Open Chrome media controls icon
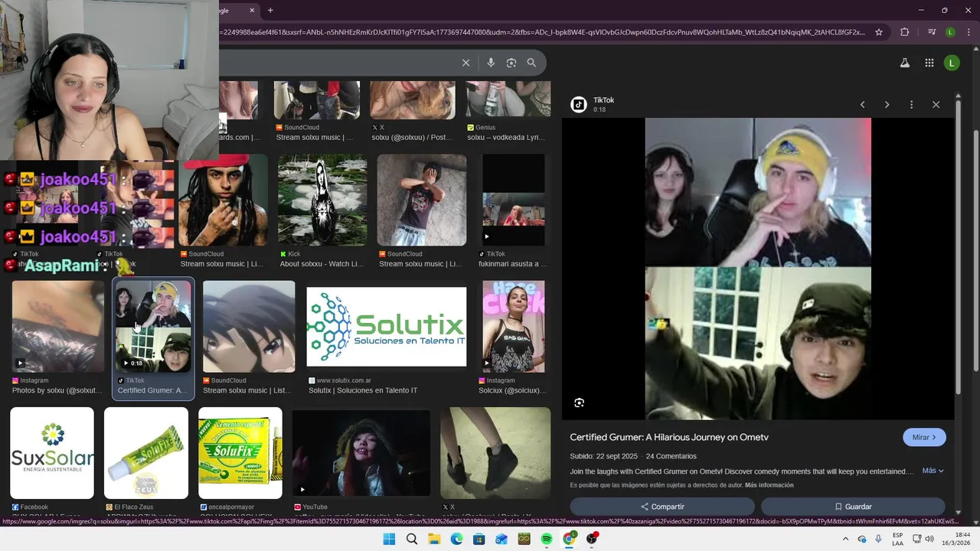 [x=932, y=32]
